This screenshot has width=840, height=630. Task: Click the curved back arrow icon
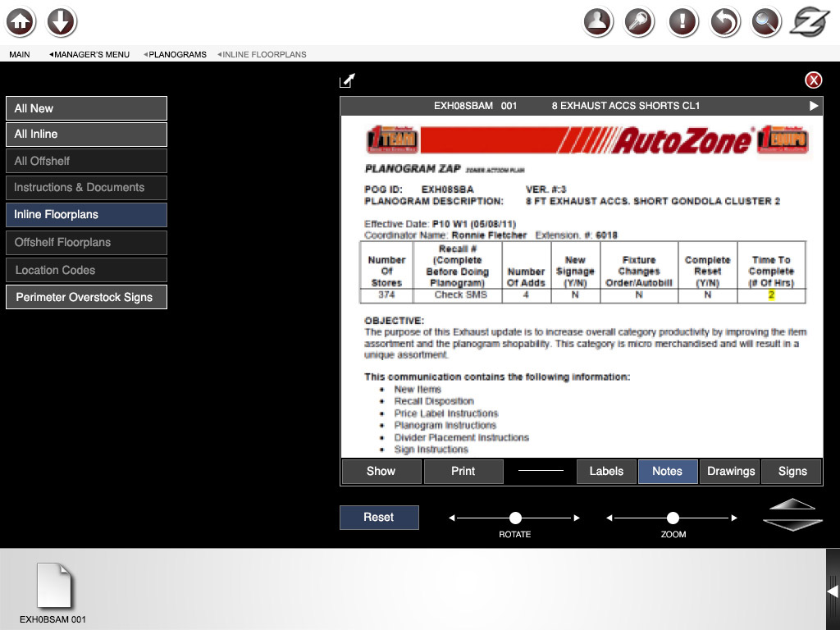[x=724, y=22]
